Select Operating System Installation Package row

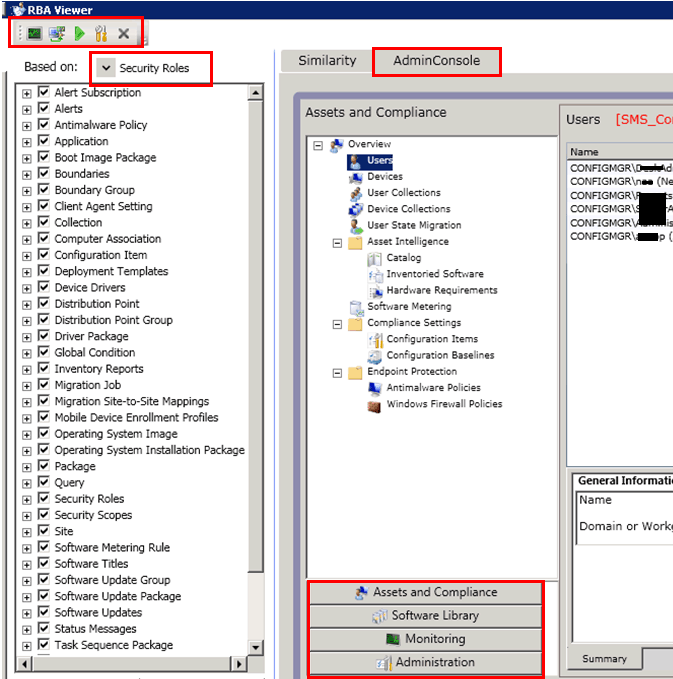click(x=149, y=450)
